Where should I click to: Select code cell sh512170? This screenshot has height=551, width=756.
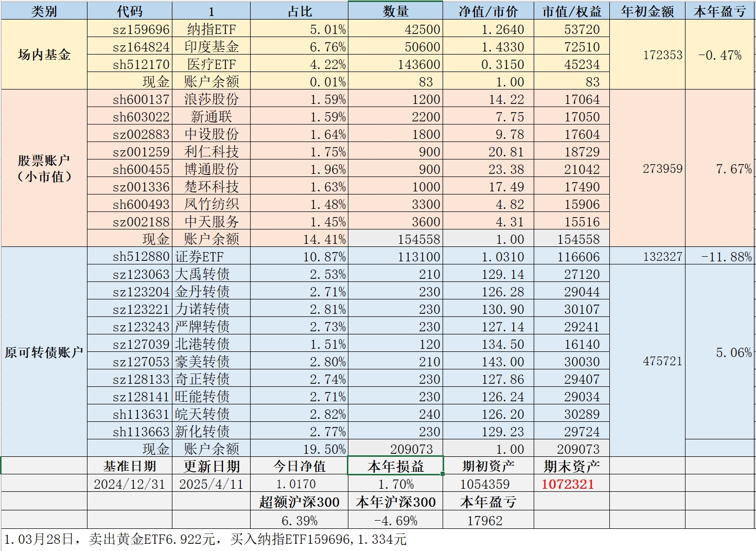point(130,64)
